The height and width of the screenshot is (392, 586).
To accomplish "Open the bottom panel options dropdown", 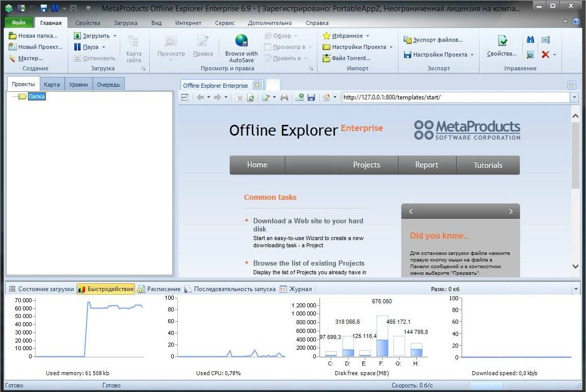I will (x=576, y=289).
